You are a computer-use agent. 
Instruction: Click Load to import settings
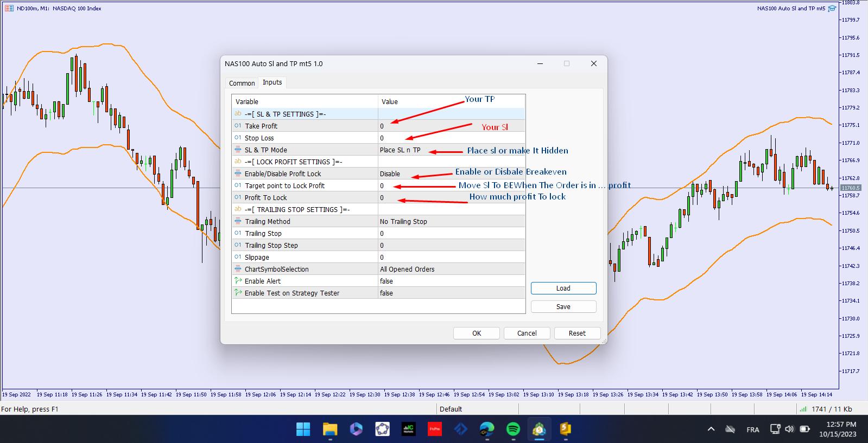[563, 288]
